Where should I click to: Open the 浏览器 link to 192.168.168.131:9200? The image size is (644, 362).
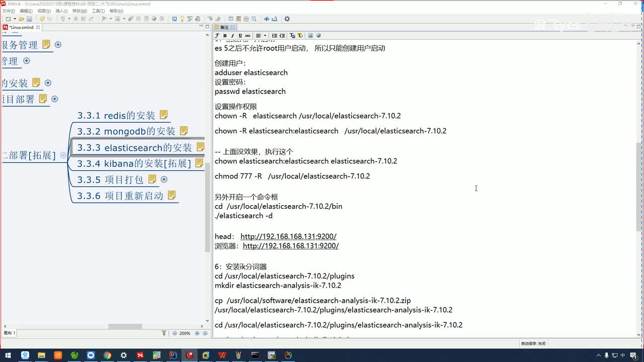click(x=291, y=246)
